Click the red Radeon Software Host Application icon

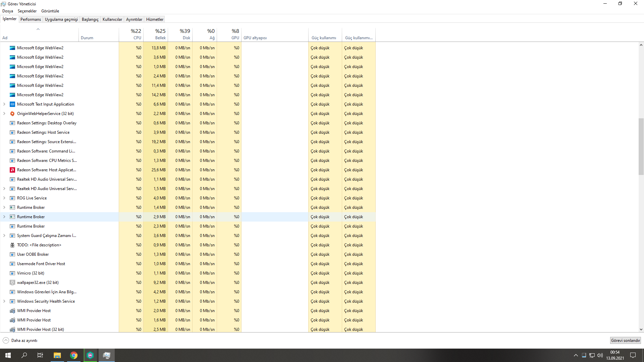point(12,170)
